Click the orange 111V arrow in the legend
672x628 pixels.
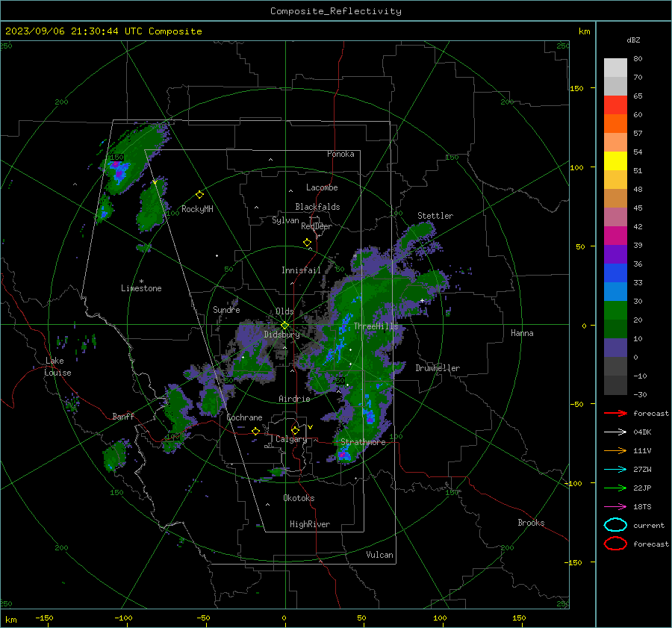tap(615, 450)
